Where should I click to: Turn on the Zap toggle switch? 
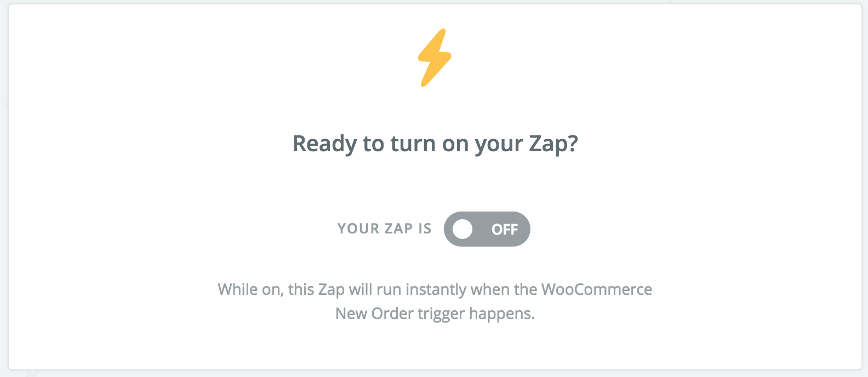(487, 229)
